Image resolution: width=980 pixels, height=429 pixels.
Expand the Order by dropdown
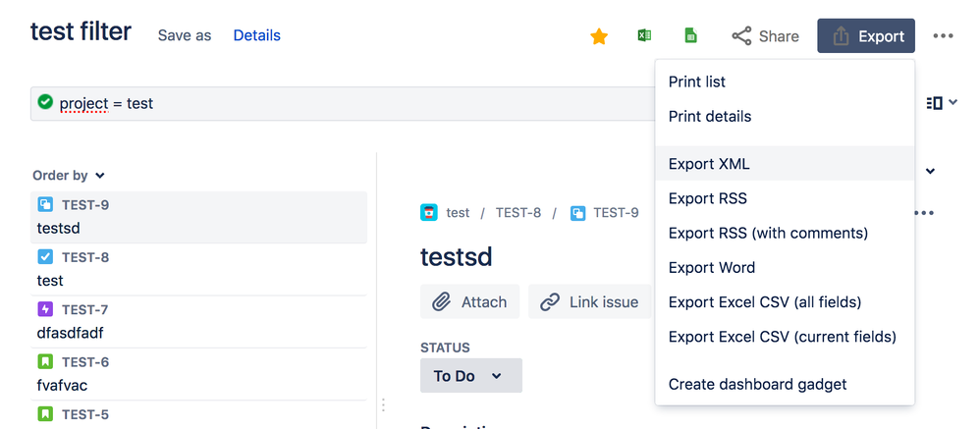(x=69, y=176)
